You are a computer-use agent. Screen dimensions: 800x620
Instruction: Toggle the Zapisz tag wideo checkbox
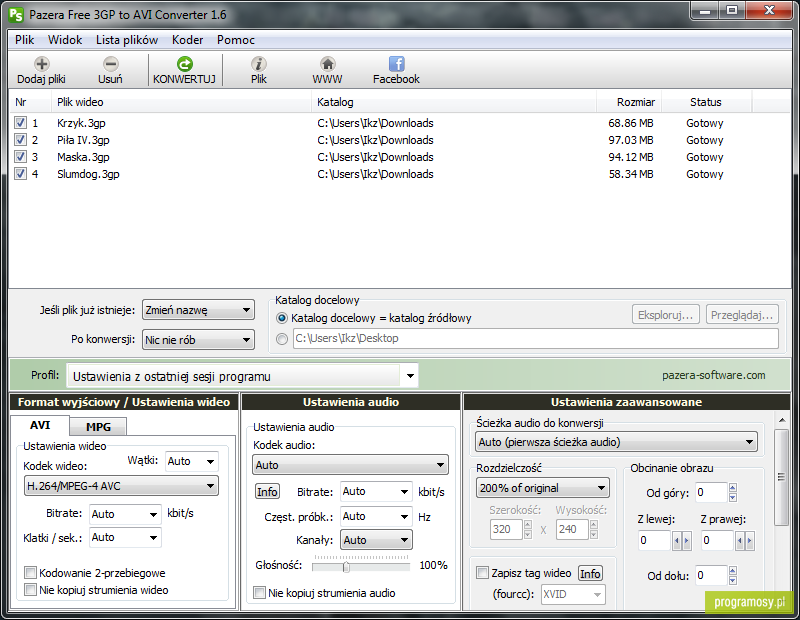482,573
